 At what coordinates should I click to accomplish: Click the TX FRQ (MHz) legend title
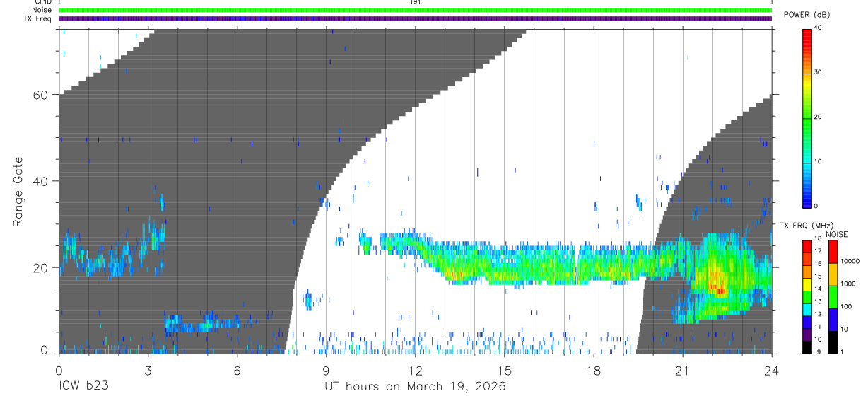tap(806, 226)
